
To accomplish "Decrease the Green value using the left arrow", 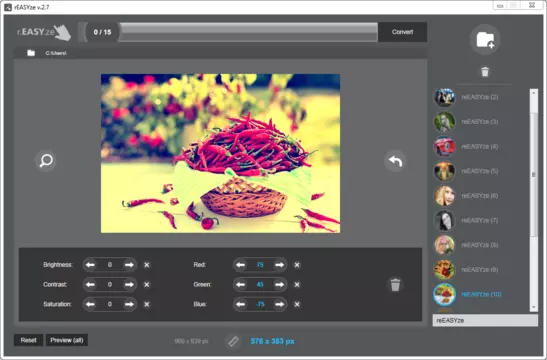I will [240, 285].
